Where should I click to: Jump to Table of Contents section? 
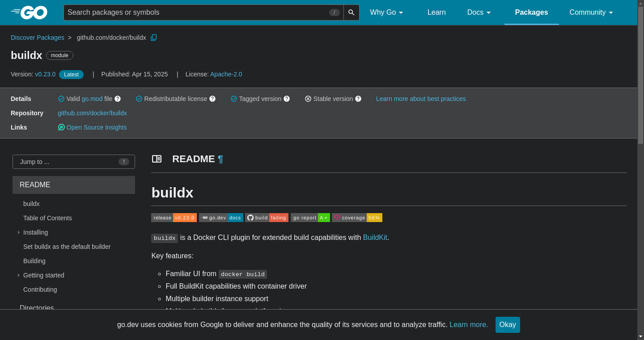click(47, 218)
